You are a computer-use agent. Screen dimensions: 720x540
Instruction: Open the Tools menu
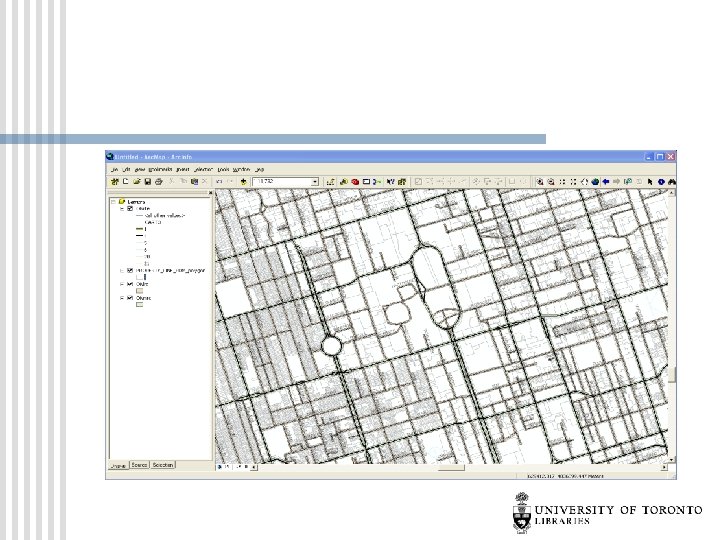tap(224, 169)
